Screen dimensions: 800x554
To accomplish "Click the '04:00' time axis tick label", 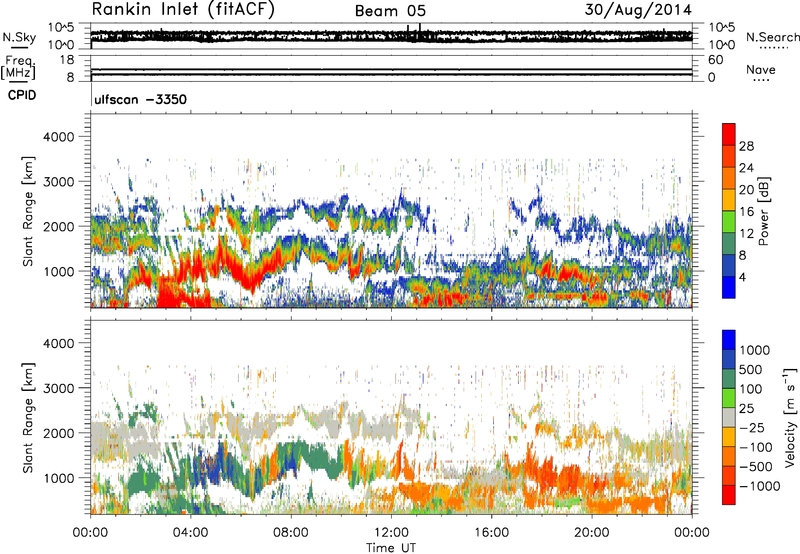I will [190, 533].
